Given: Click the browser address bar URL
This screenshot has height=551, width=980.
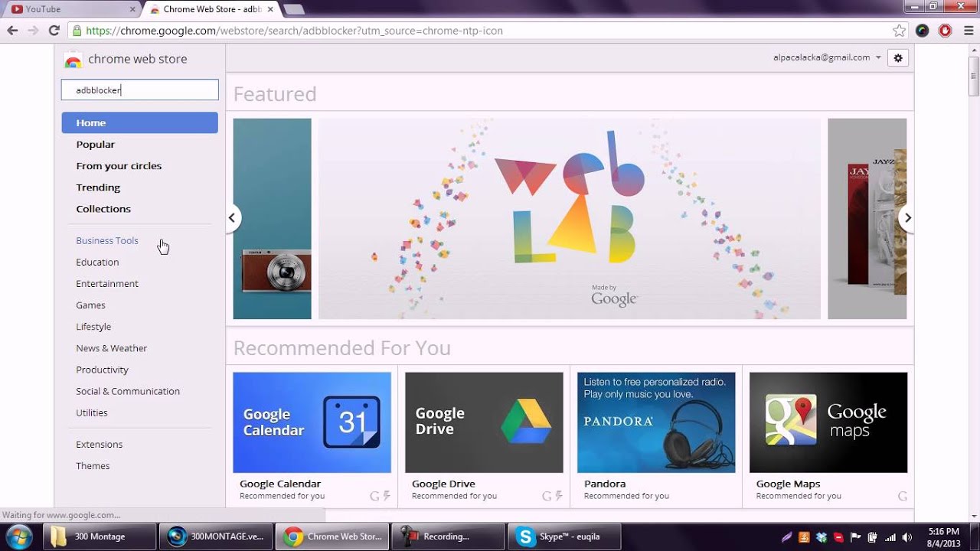Looking at the screenshot, I should [294, 31].
